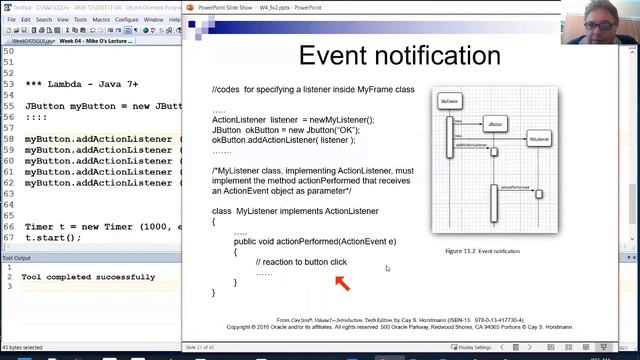640x360 pixels.
Task: Go to previous slide using left chevron
Action: click(x=502, y=347)
